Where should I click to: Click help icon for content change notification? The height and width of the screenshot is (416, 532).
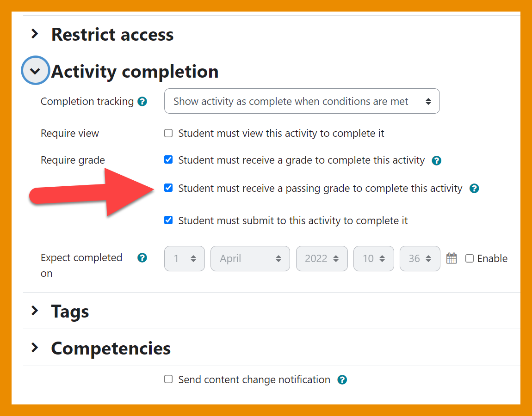(x=342, y=380)
